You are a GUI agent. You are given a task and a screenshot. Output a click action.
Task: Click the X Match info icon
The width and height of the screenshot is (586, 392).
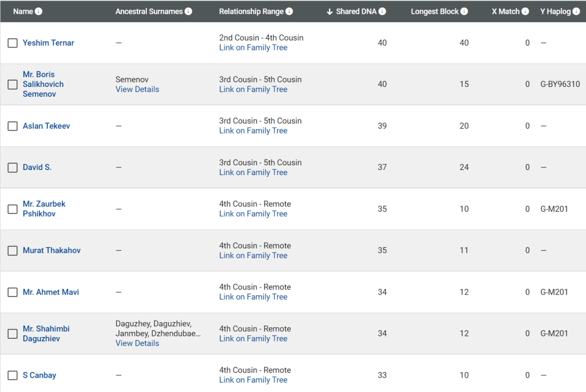tap(525, 11)
